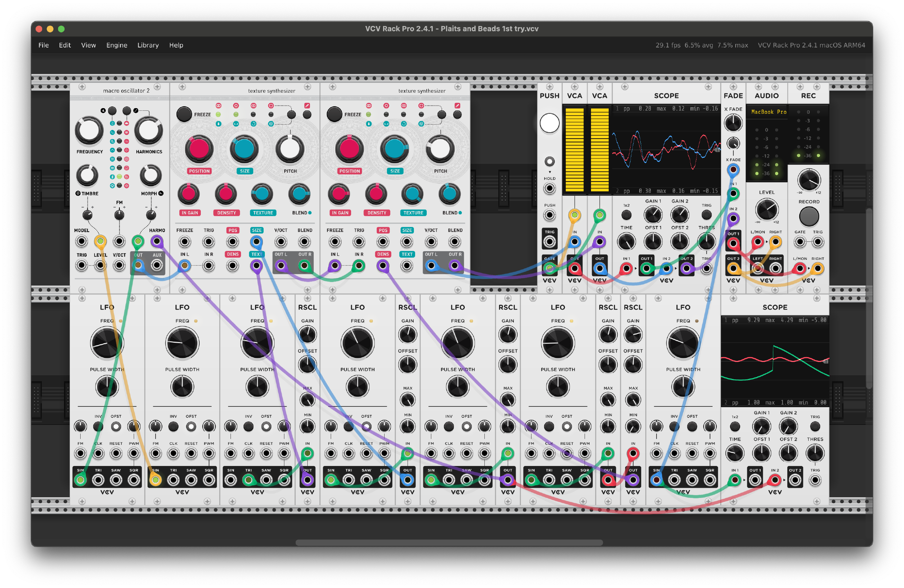The image size is (904, 588).
Task: Click the BLEND jack on left texture synthesizer
Action: click(x=305, y=242)
